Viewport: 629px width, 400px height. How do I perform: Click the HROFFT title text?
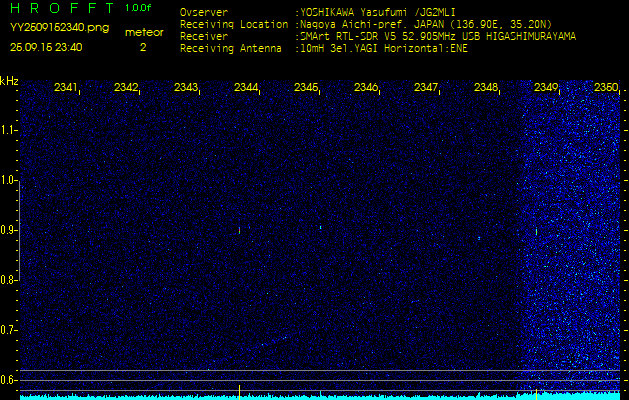[x=61, y=8]
